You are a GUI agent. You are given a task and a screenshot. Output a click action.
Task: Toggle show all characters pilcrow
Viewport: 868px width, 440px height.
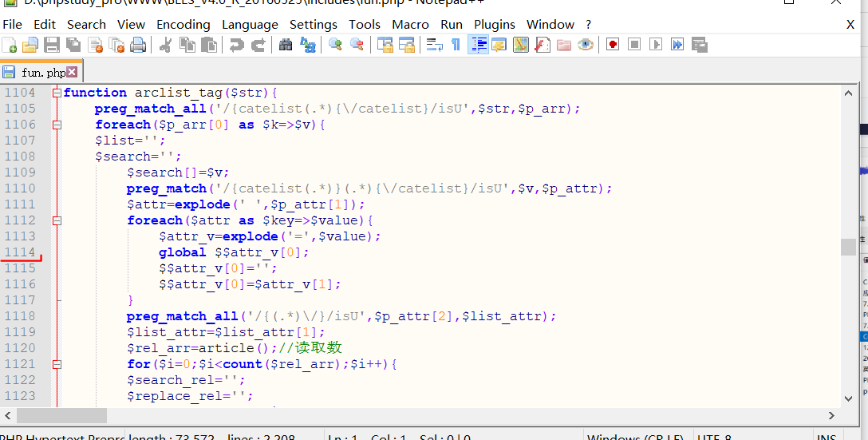click(x=456, y=45)
